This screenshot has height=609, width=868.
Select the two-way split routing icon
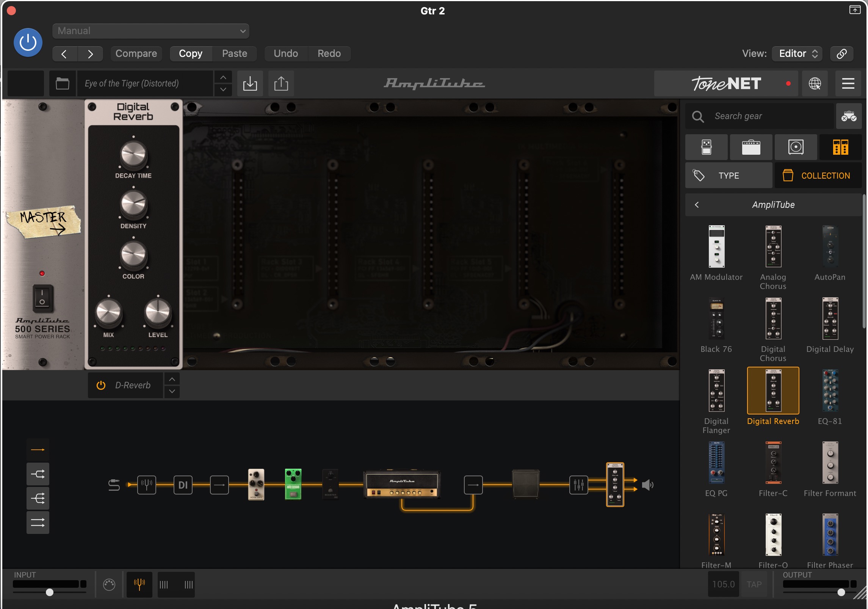[38, 474]
